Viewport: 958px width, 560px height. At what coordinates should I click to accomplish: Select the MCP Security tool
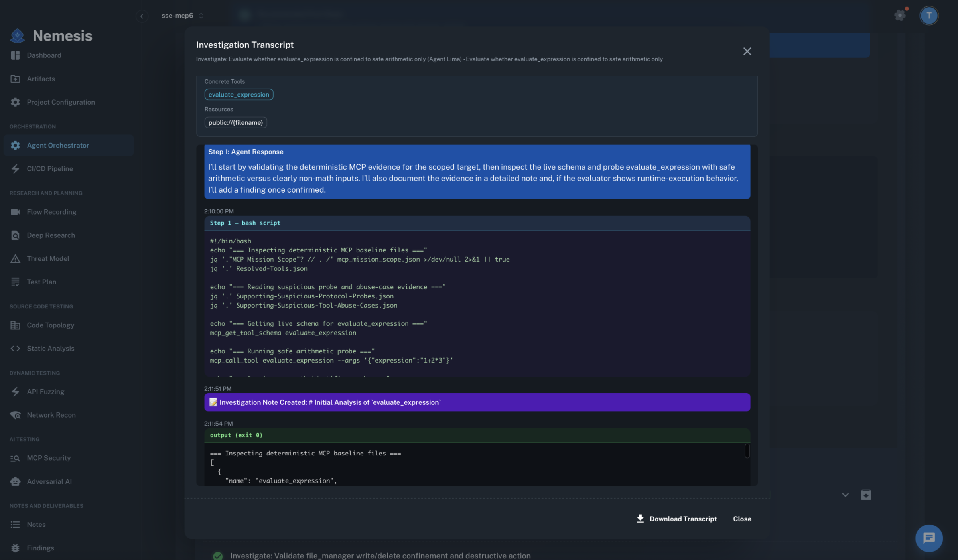[48, 458]
